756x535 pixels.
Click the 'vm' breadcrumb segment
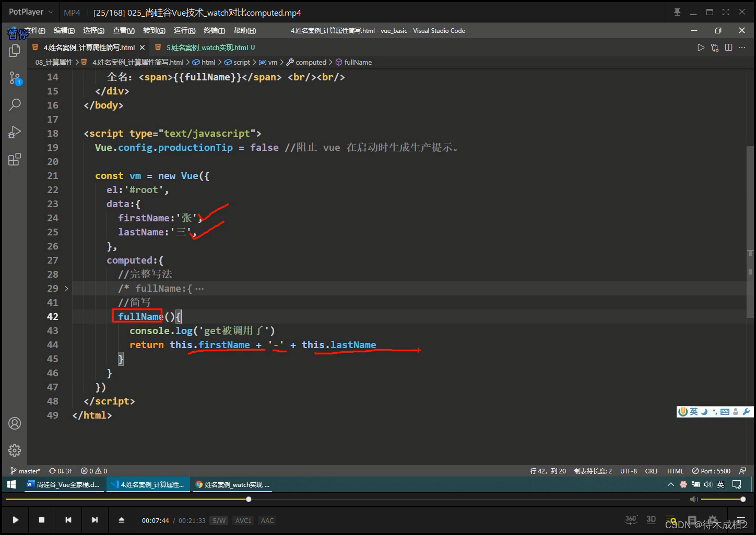tap(273, 62)
